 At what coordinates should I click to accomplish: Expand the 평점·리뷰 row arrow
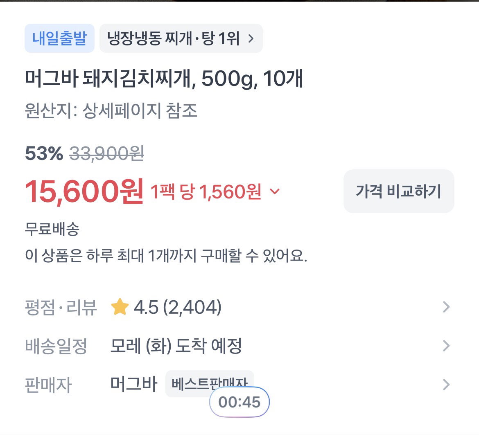pos(446,307)
